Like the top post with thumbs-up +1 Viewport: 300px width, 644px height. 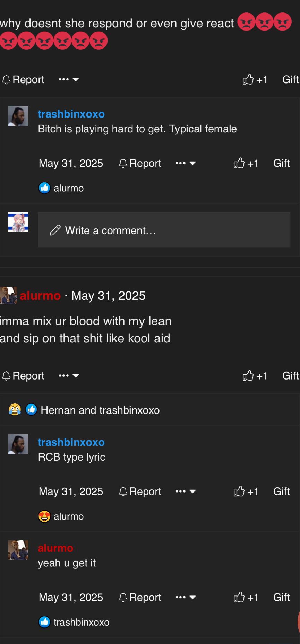pos(255,80)
